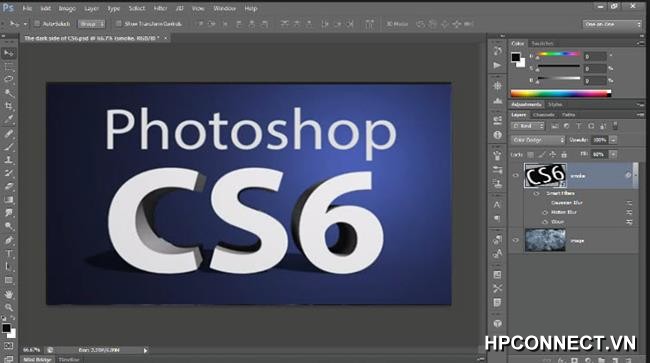650x363 pixels.
Task: Select the Move tool
Action: point(8,53)
